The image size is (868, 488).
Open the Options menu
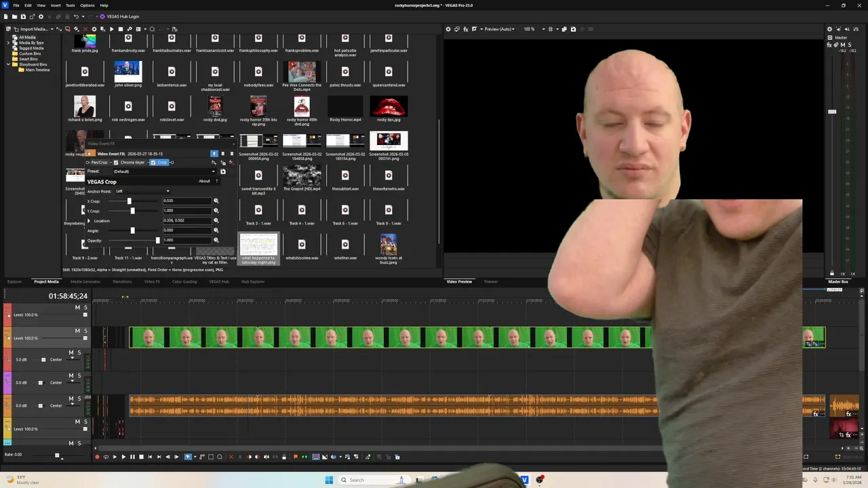87,5
